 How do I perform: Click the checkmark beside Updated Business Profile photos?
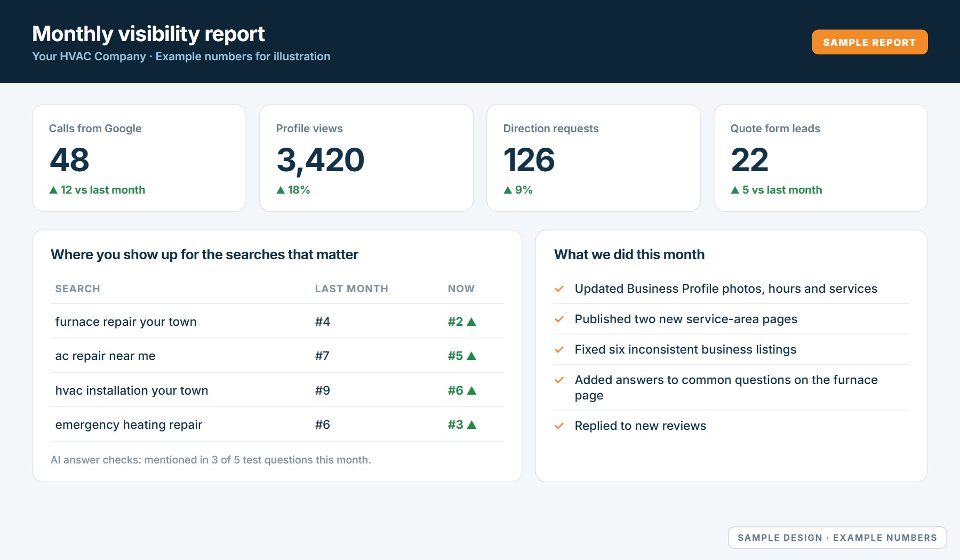click(x=559, y=289)
